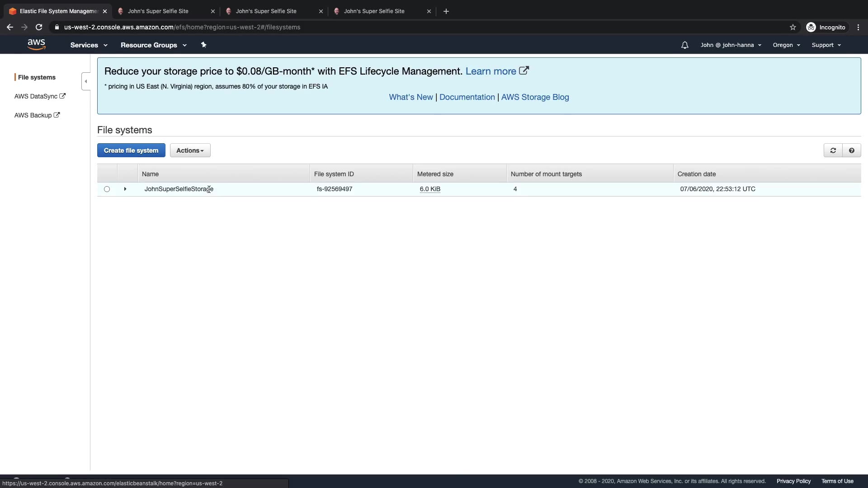The image size is (868, 488).
Task: Switch to second John's Super Selfie Site tab
Action: tap(266, 11)
